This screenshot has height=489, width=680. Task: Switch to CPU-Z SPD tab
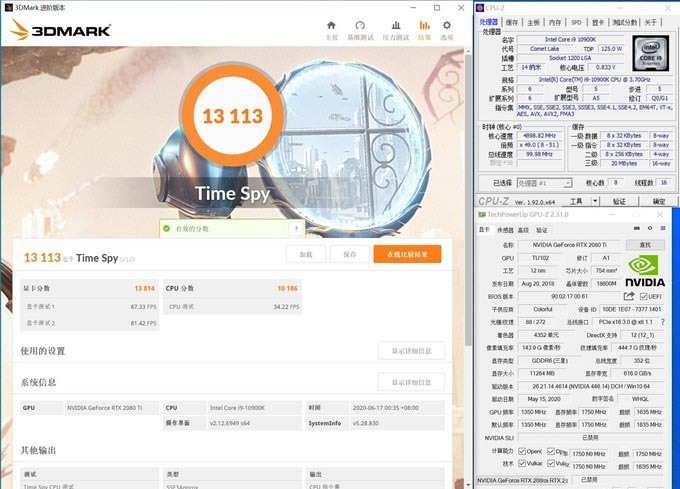tap(576, 23)
